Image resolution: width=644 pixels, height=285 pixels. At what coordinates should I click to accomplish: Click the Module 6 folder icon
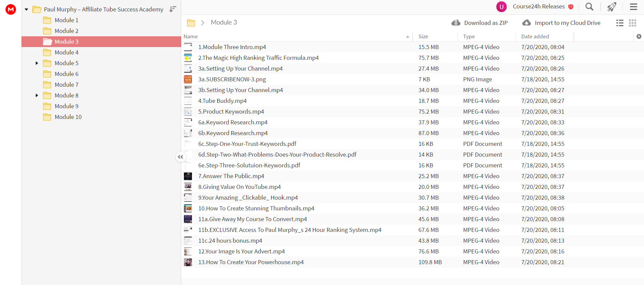[47, 74]
